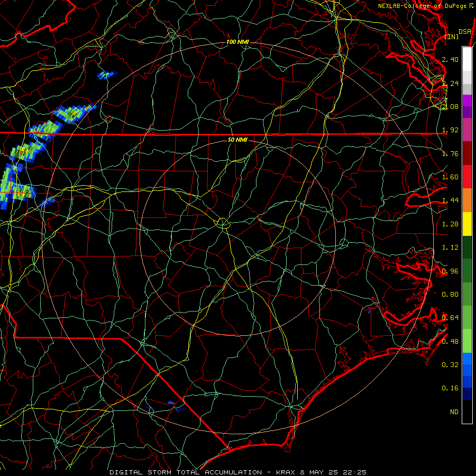The image size is (476, 476).
Task: Click the pink legend swatch beside 1.92
Action: [x=467, y=130]
